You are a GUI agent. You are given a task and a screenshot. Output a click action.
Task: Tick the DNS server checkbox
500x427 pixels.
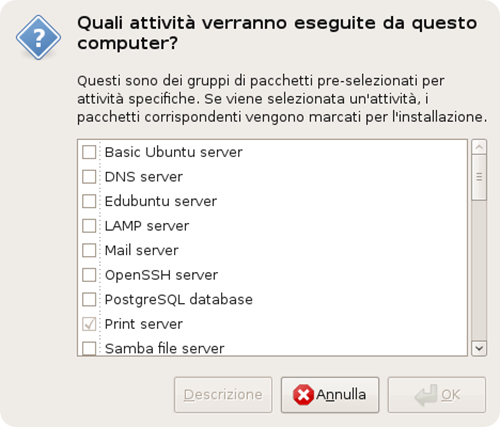89,177
